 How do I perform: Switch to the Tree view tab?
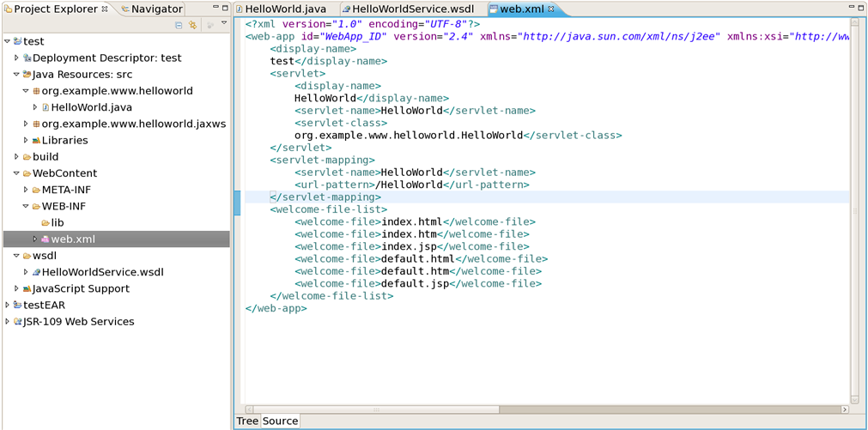(x=247, y=421)
